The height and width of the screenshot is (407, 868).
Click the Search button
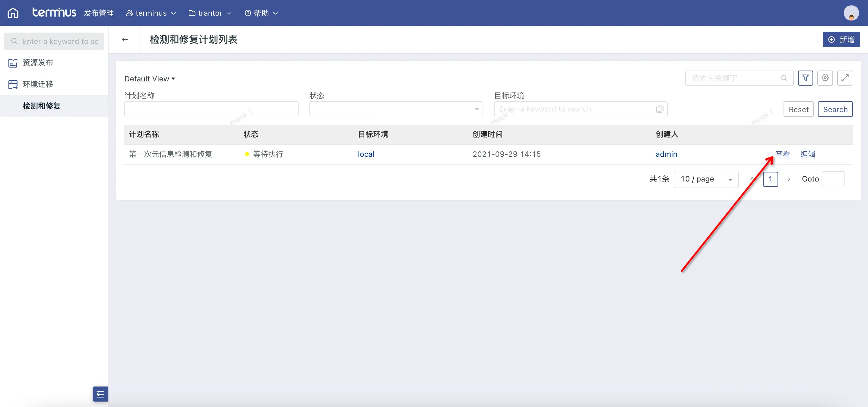835,109
